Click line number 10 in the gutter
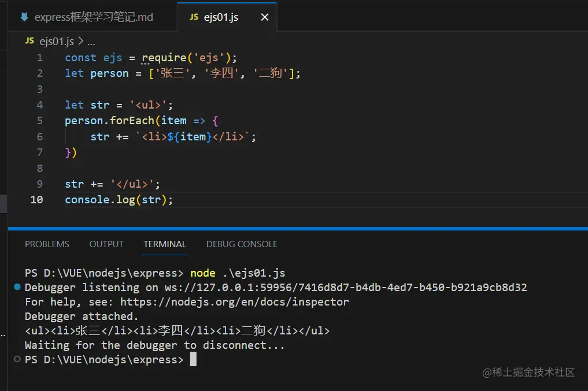Image resolution: width=588 pixels, height=391 pixels. (37, 200)
